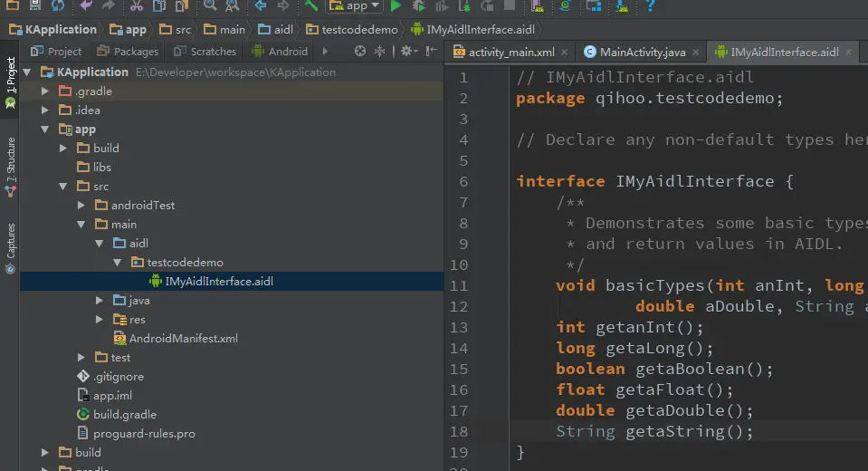Sync project with Gradle files icon

coord(565,5)
